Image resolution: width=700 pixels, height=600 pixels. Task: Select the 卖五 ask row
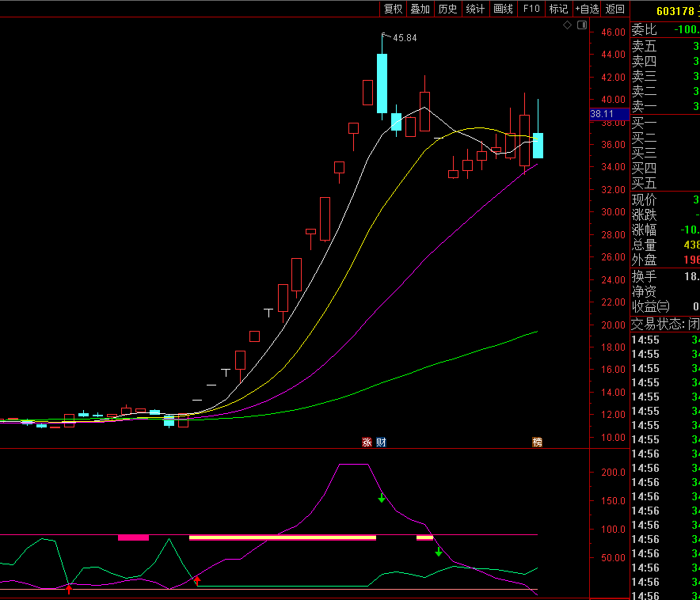click(x=664, y=46)
